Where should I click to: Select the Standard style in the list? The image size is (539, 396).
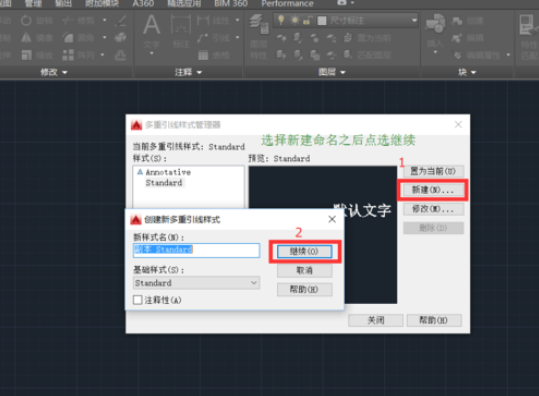click(x=164, y=183)
